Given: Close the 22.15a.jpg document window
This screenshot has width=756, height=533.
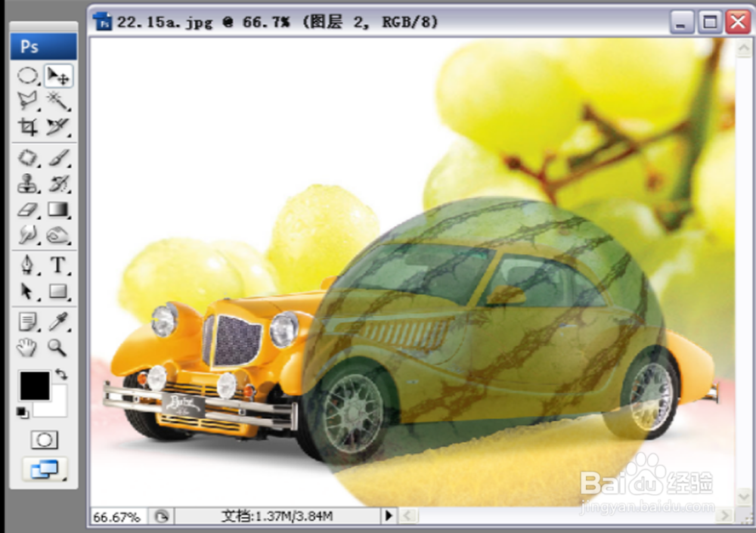Looking at the screenshot, I should [738, 22].
